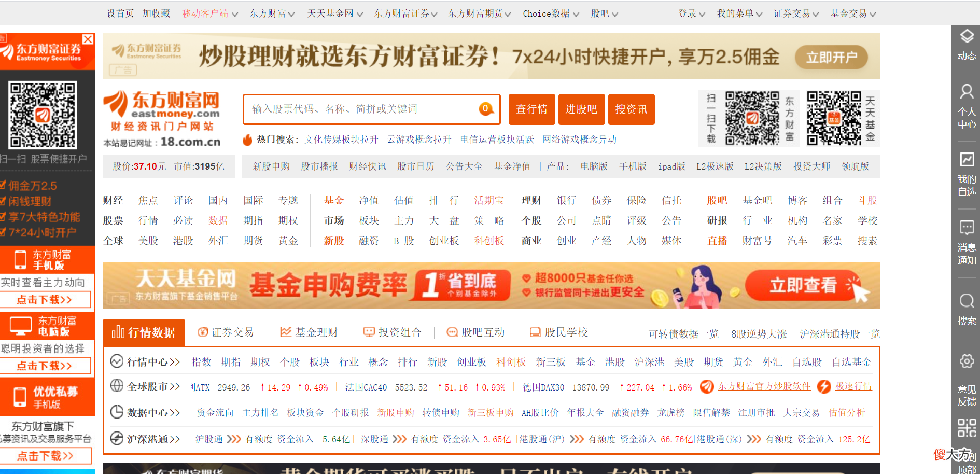Screen dimensions: 980x474
Task: Click the 基金理财 chart icon
Action: coord(286,332)
